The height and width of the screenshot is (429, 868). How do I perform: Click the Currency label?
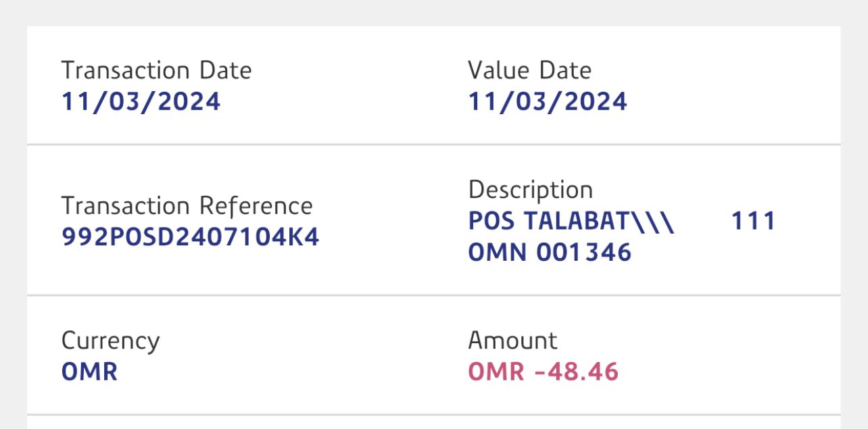110,341
